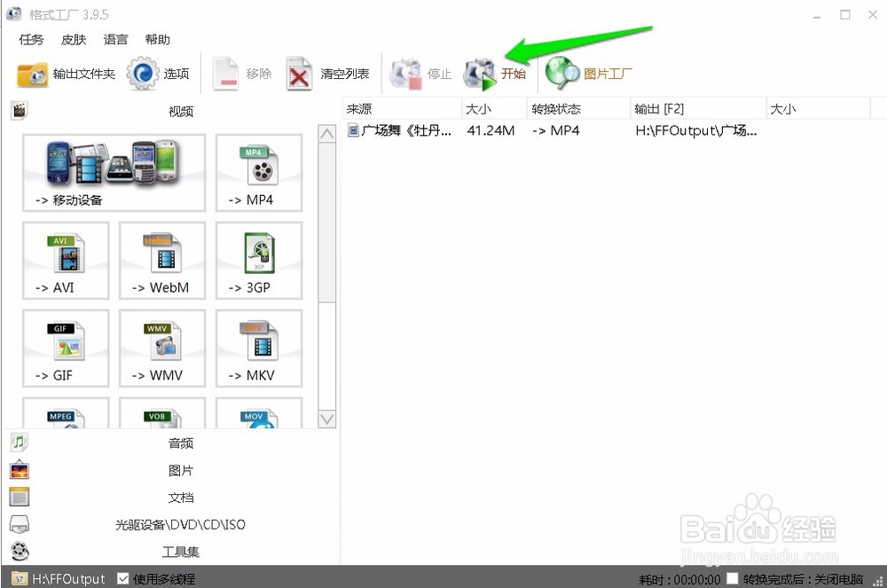Open the 输出文件夹 output folder
Image resolution: width=887 pixels, height=588 pixels.
[x=66, y=74]
